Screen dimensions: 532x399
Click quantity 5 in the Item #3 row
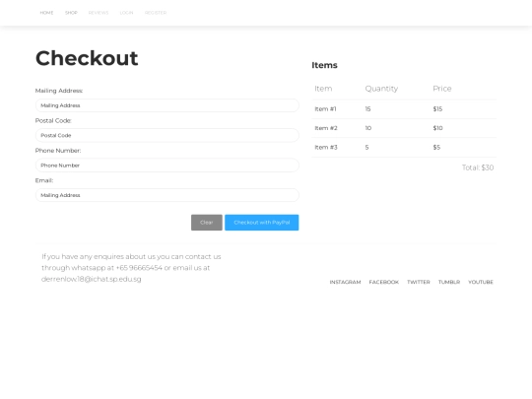coord(366,147)
